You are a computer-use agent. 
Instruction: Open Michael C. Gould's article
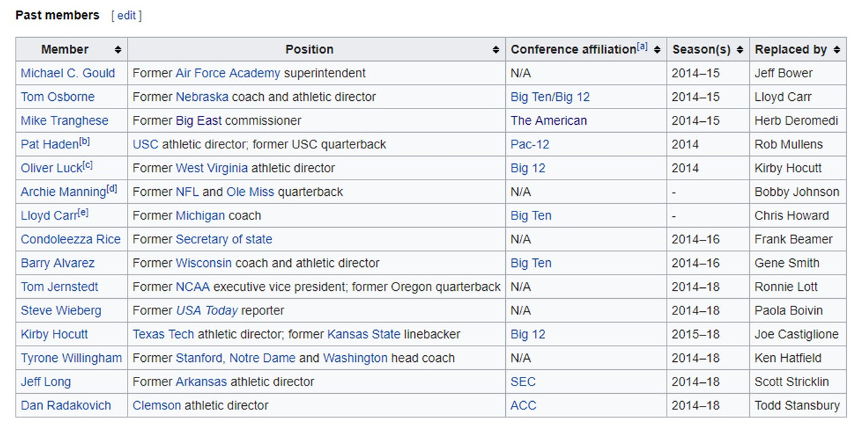(68, 73)
